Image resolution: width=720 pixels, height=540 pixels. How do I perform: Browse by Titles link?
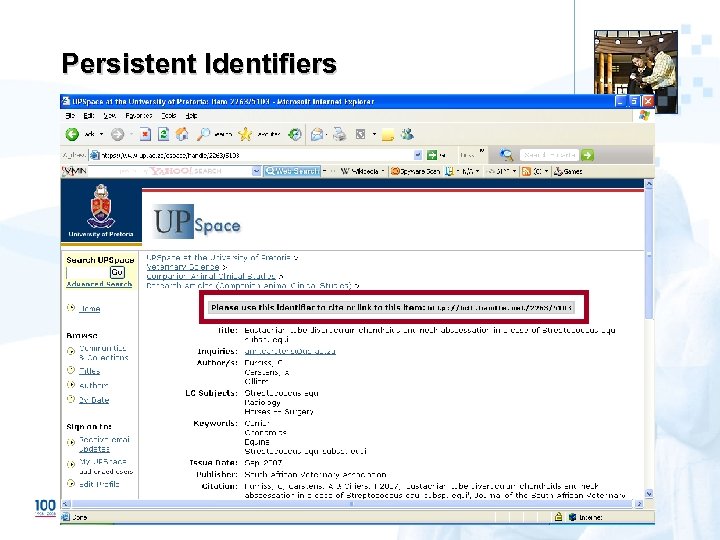click(90, 371)
